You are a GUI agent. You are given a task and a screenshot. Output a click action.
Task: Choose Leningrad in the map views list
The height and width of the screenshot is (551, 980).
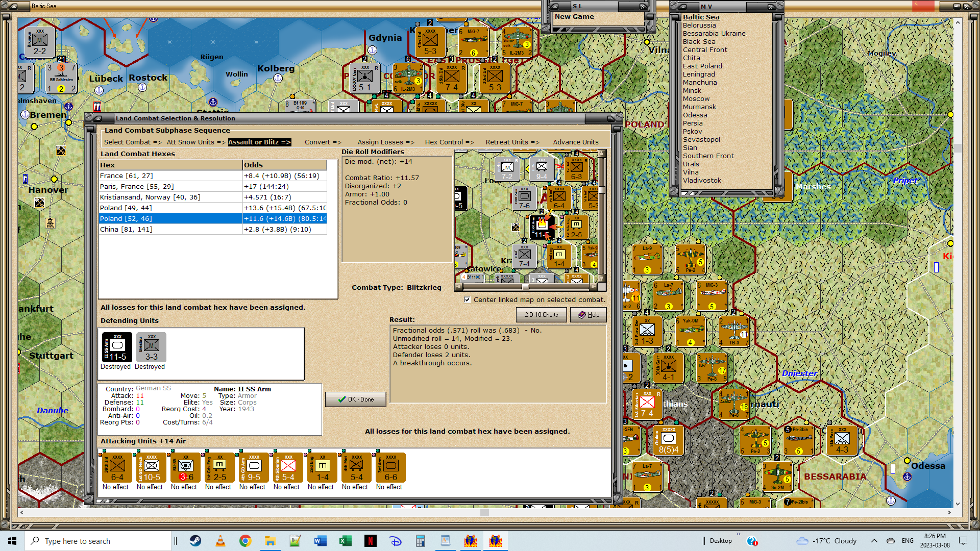[x=699, y=74]
